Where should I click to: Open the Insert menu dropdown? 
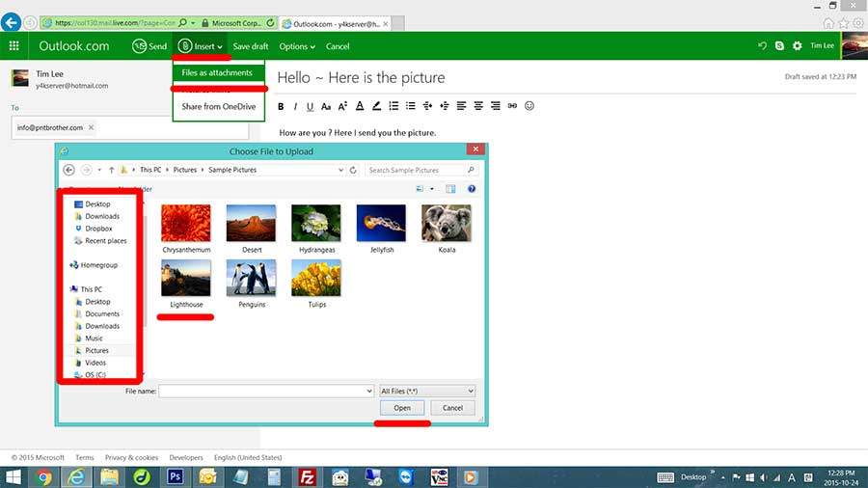201,46
